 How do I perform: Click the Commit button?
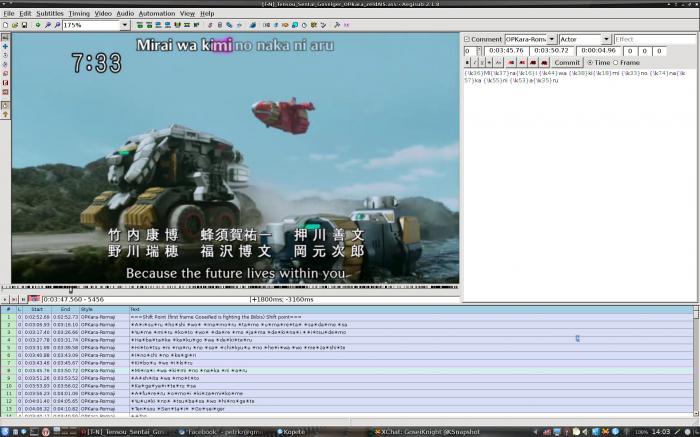[x=567, y=62]
